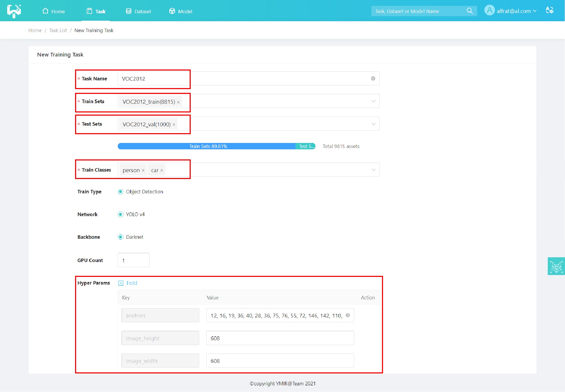
Task: Open the Dataset menu tab
Action: coord(138,11)
